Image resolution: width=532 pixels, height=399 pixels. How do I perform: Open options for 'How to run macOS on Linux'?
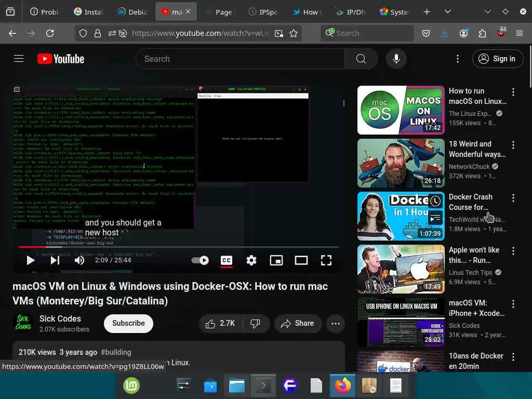[x=513, y=91]
